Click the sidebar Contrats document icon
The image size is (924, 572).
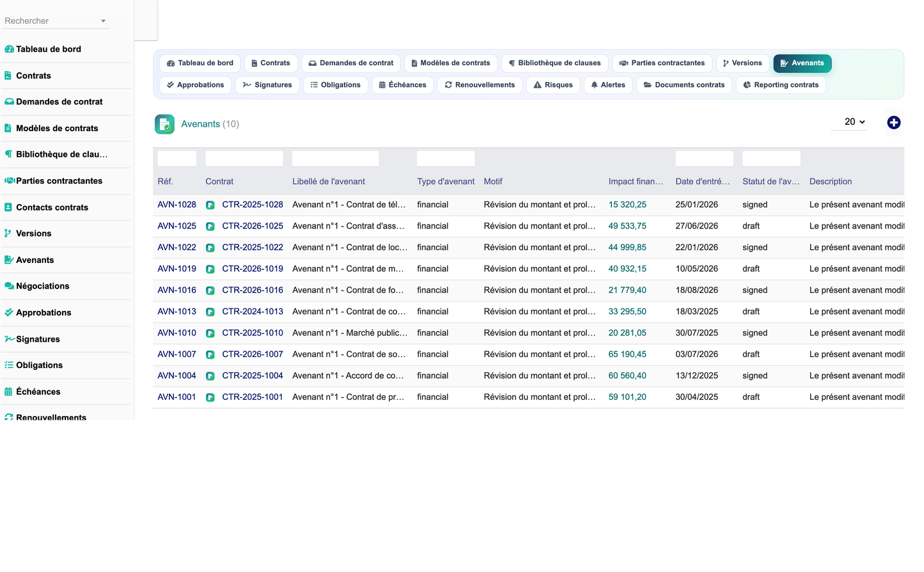point(8,75)
